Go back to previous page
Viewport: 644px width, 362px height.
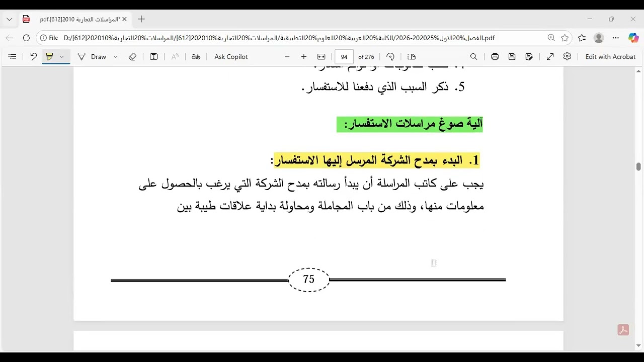click(10, 38)
